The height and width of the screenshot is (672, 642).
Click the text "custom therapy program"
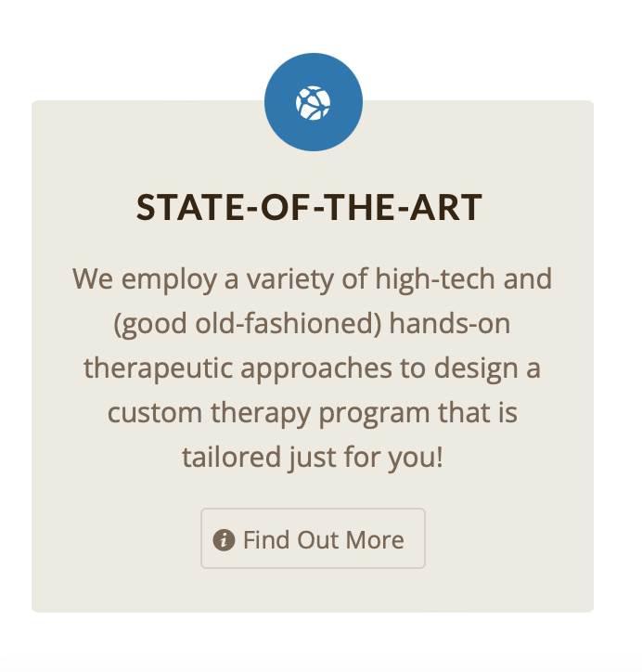click(268, 414)
